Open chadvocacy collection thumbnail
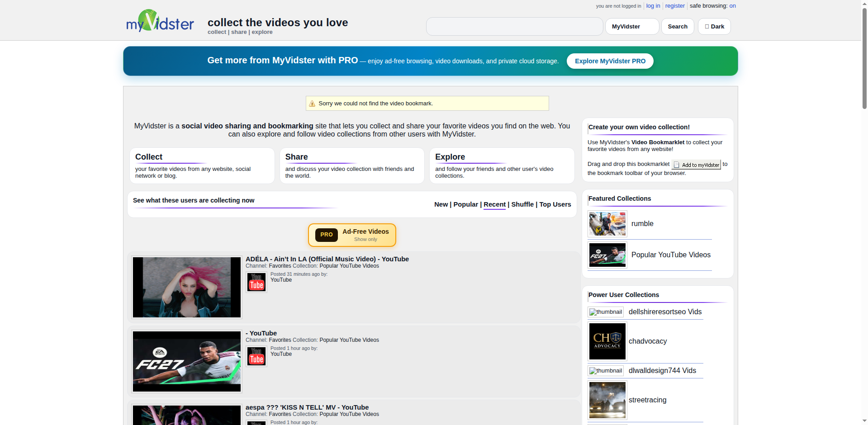Viewport: 868px width, 425px height. click(x=607, y=341)
